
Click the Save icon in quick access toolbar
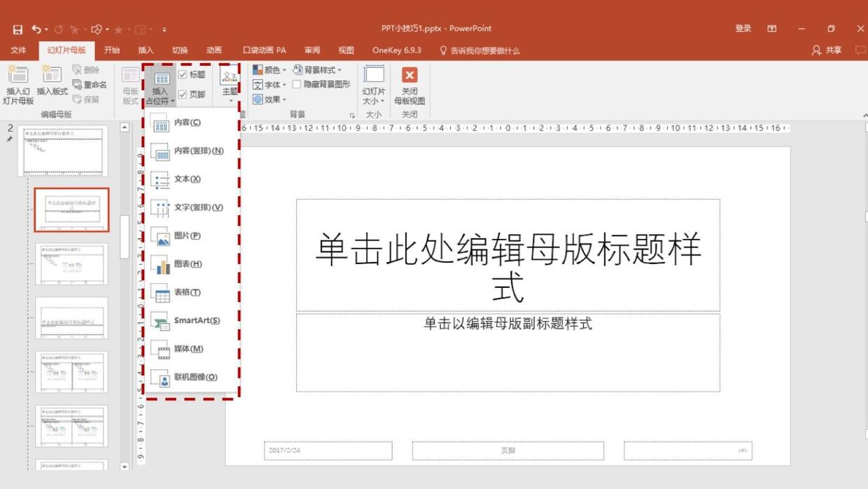point(17,29)
